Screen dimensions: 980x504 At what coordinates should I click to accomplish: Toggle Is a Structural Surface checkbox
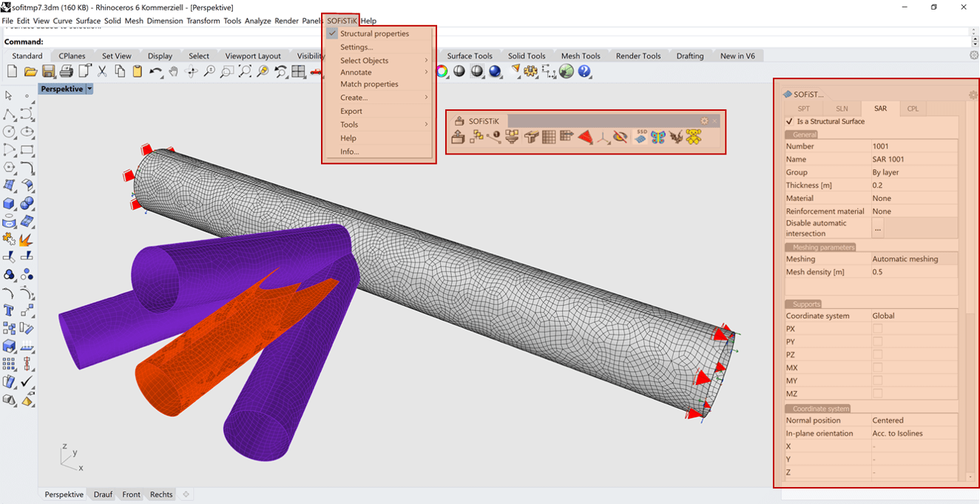[789, 121]
